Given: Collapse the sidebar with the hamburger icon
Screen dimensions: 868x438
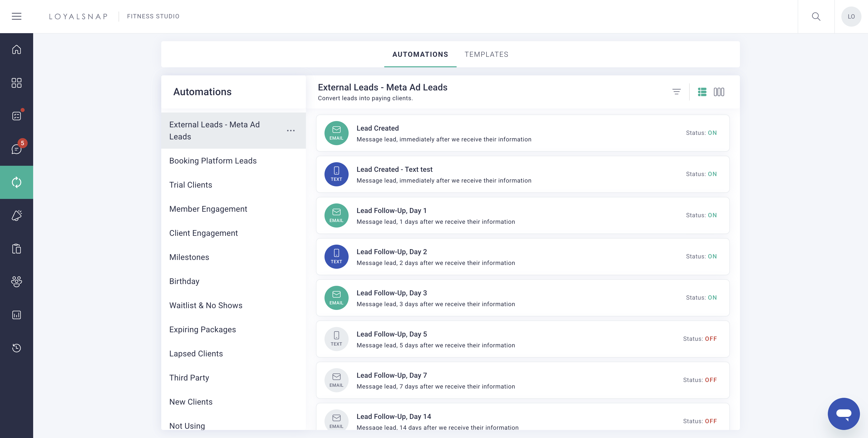Looking at the screenshot, I should pyautogui.click(x=17, y=16).
